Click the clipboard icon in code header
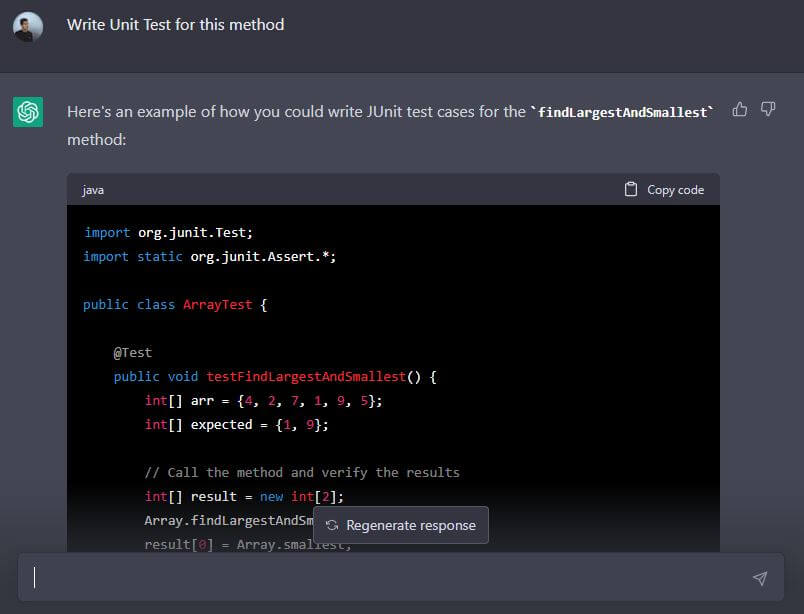804x614 pixels. tap(631, 189)
